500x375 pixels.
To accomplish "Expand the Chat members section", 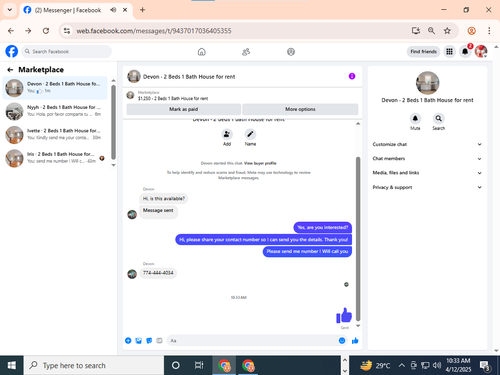I will click(x=427, y=159).
